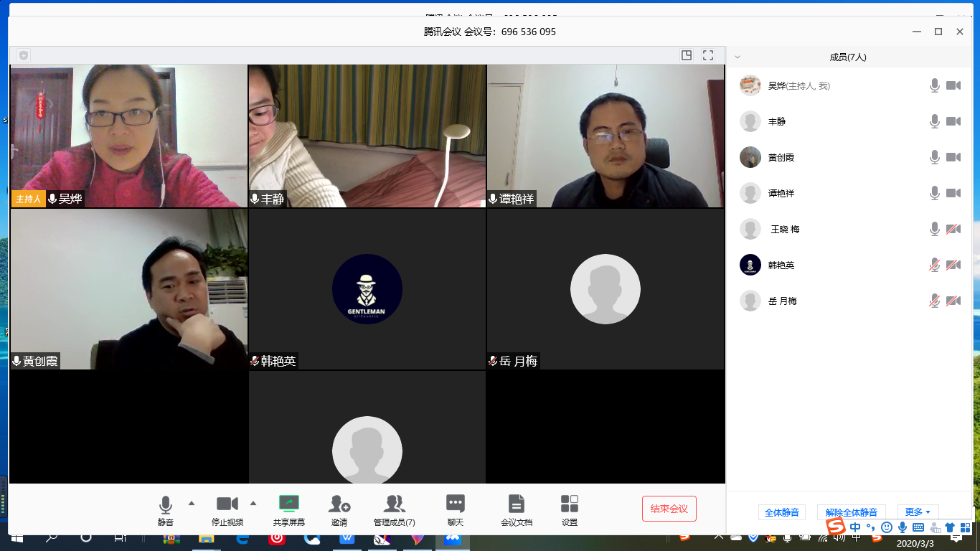Expand audio options arrow beside 静音
Viewport: 980px width, 551px height.
coord(191,502)
